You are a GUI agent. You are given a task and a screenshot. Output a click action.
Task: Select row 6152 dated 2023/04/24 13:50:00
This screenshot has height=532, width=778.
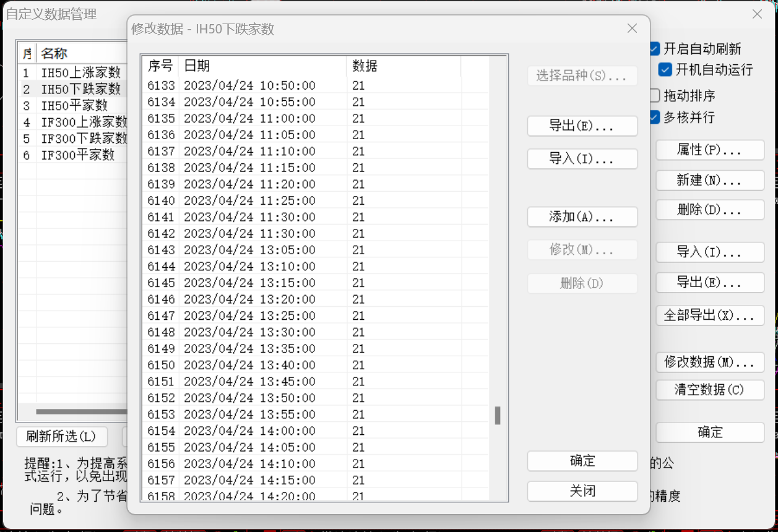[x=315, y=398]
